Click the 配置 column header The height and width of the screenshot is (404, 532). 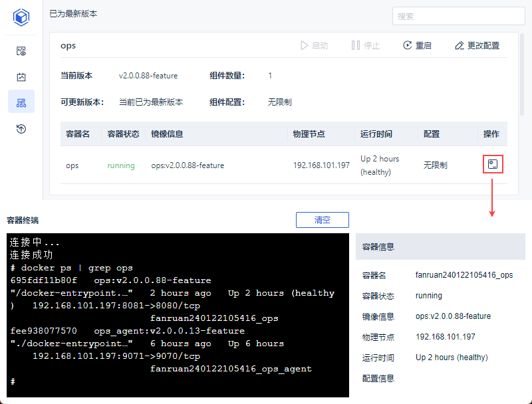(431, 134)
